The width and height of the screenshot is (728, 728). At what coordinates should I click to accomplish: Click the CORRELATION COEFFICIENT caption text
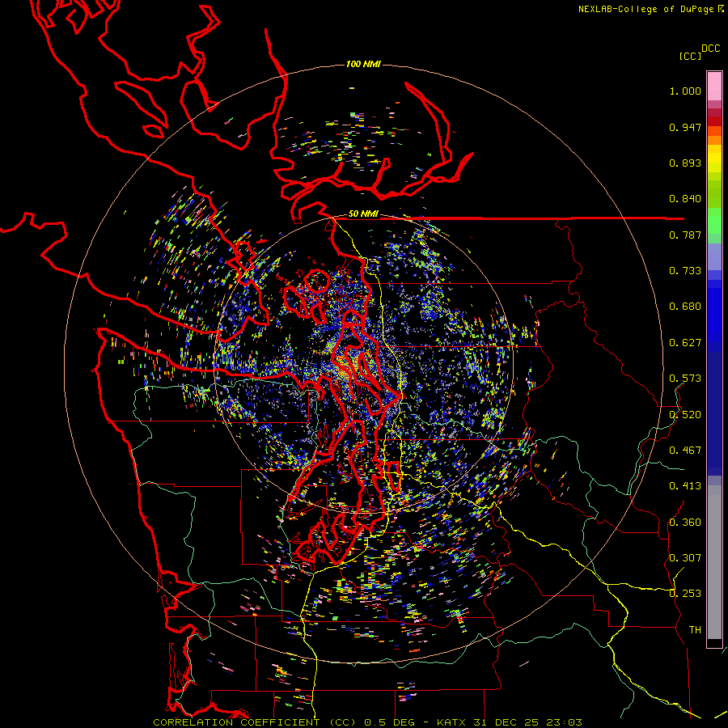coord(236,722)
